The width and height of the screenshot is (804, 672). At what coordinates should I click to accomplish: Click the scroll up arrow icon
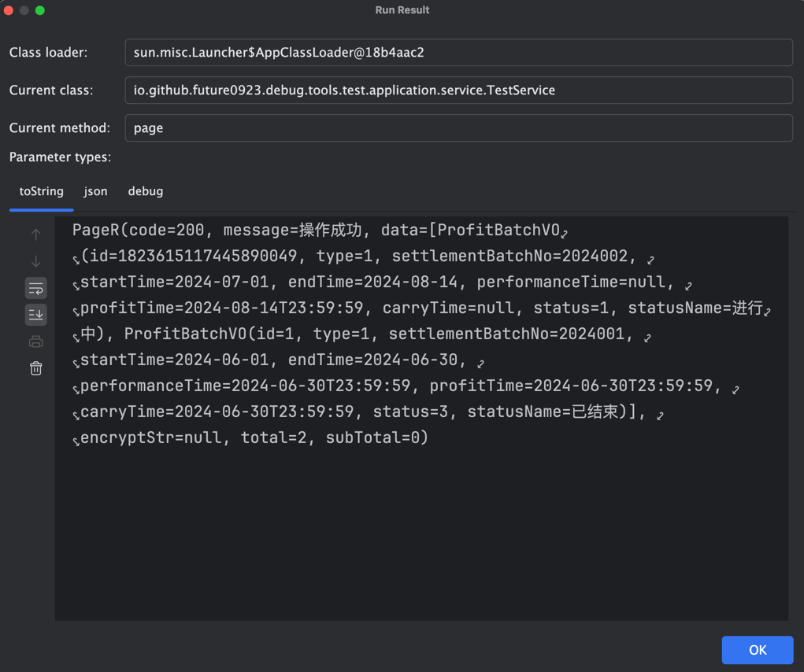click(36, 234)
